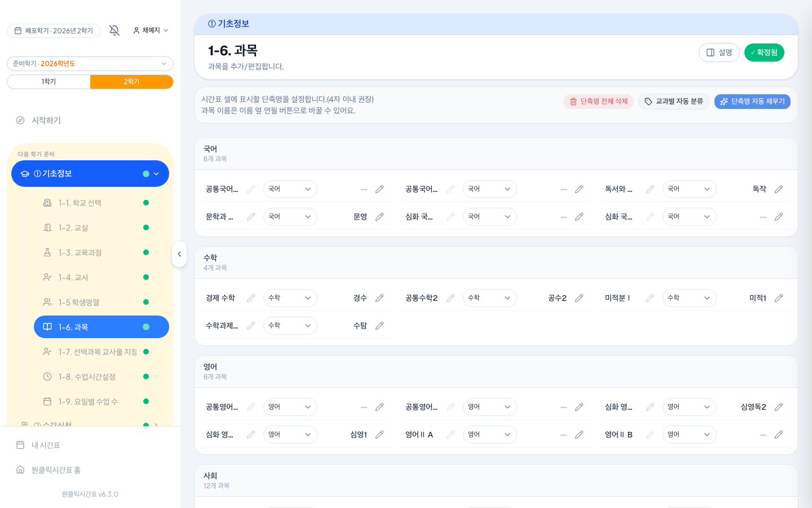The height and width of the screenshot is (508, 812).
Task: Switch to 2학기 semester
Action: [131, 82]
